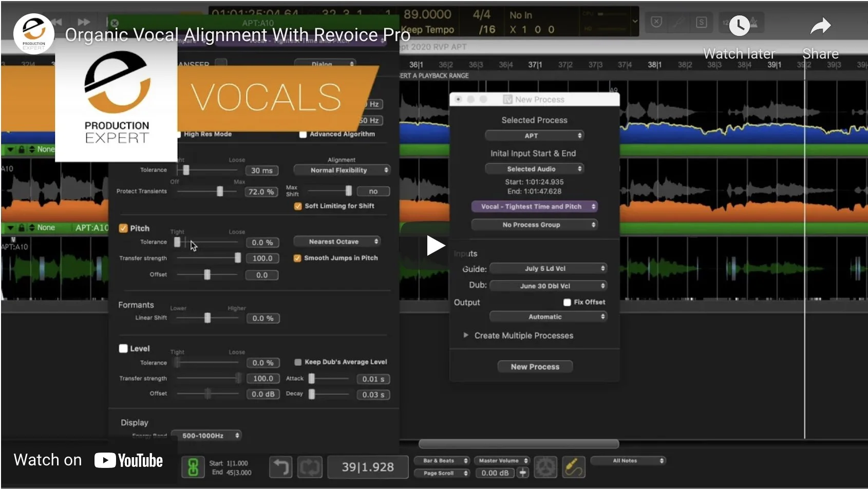Enable the Pitch checkbox
The image size is (868, 489).
123,228
